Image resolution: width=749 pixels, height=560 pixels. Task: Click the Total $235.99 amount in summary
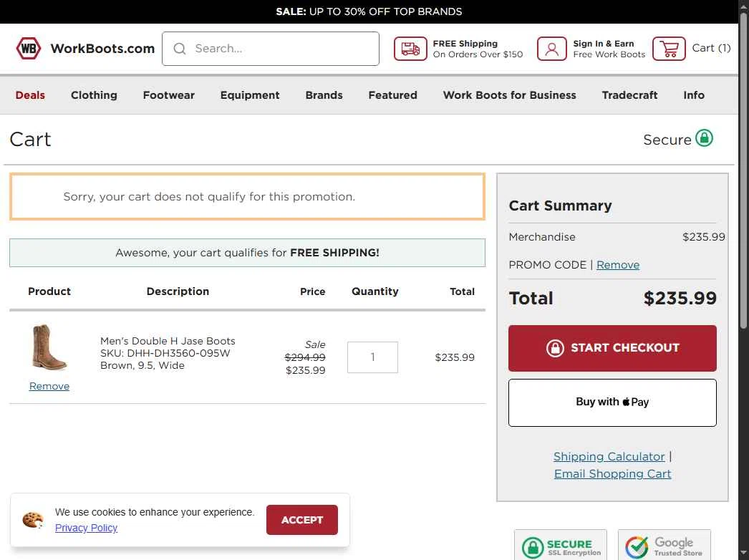[680, 298]
